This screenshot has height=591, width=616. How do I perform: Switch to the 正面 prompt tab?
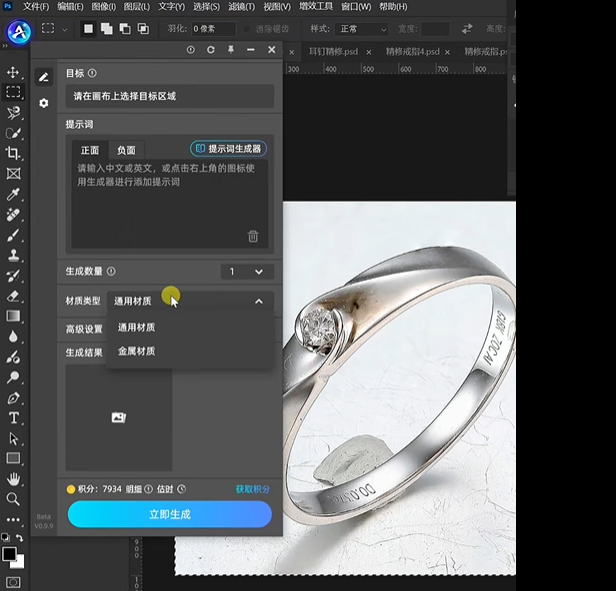coord(90,150)
